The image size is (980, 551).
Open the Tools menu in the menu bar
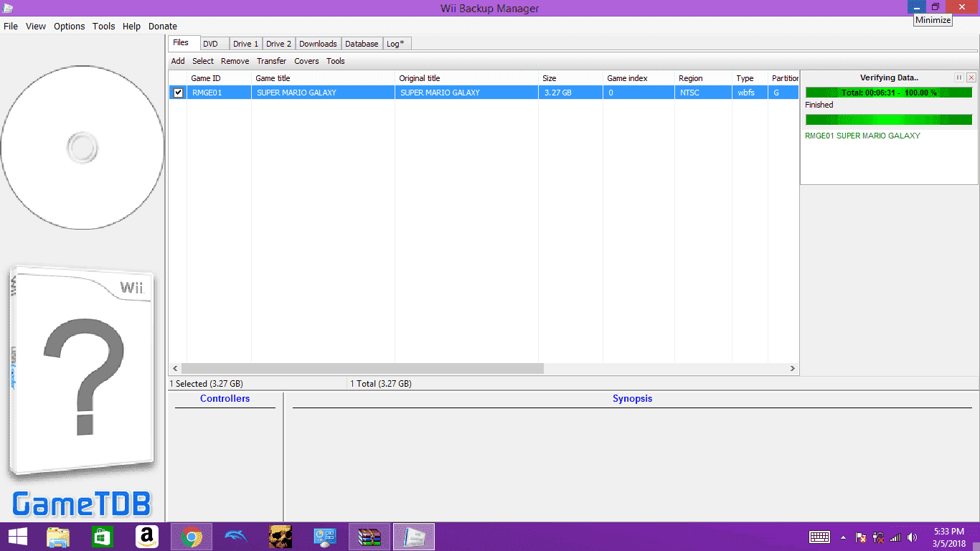point(104,27)
